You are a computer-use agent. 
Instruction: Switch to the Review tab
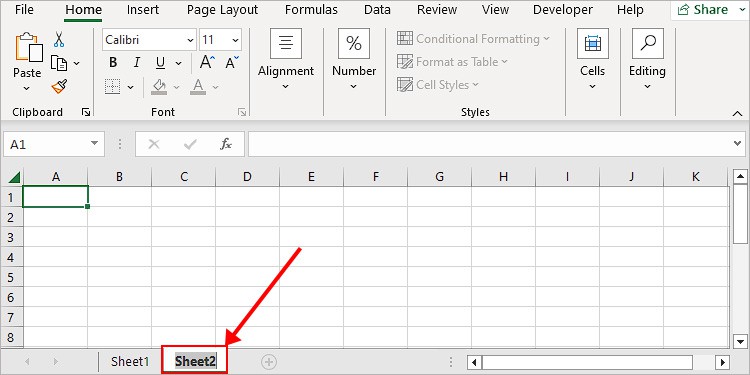tap(436, 10)
